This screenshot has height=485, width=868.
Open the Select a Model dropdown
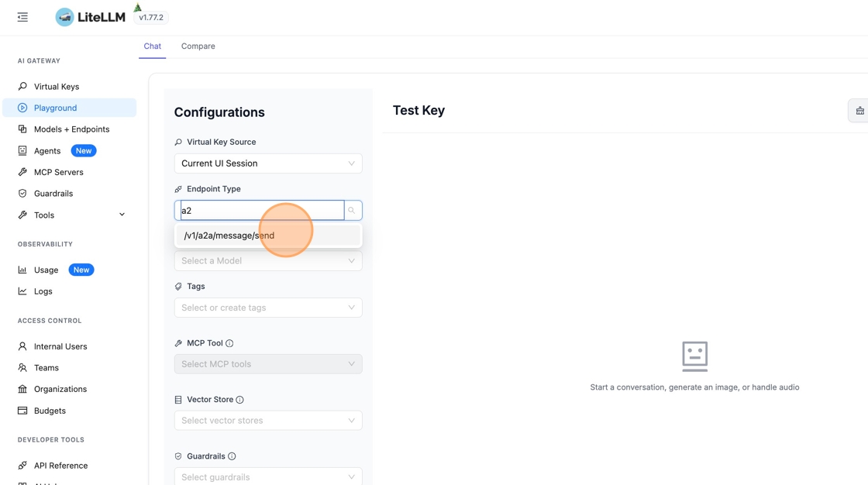268,261
